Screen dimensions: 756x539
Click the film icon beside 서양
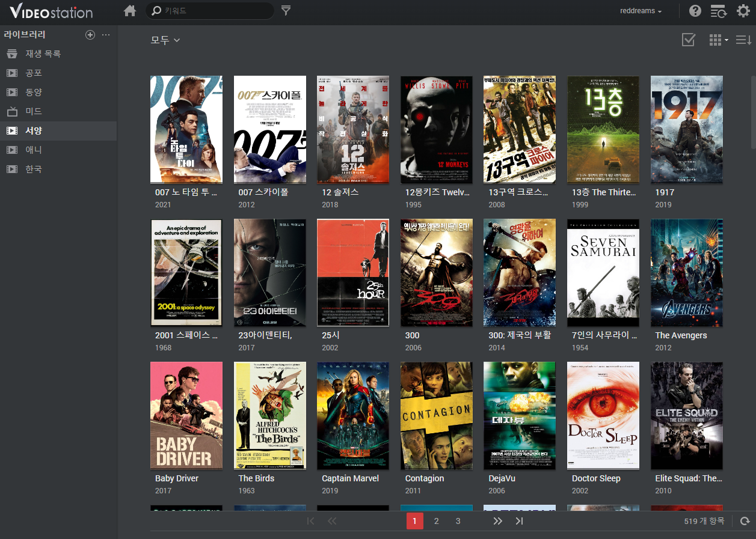click(x=12, y=131)
